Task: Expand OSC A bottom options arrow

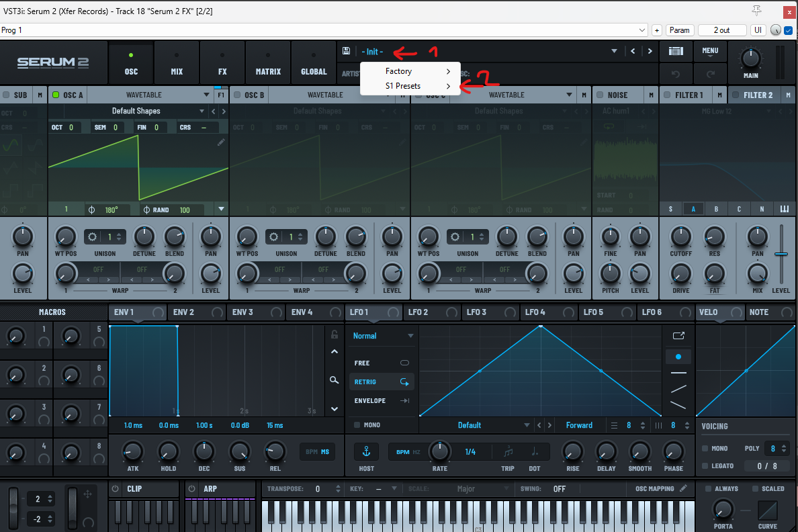Action: [x=221, y=209]
